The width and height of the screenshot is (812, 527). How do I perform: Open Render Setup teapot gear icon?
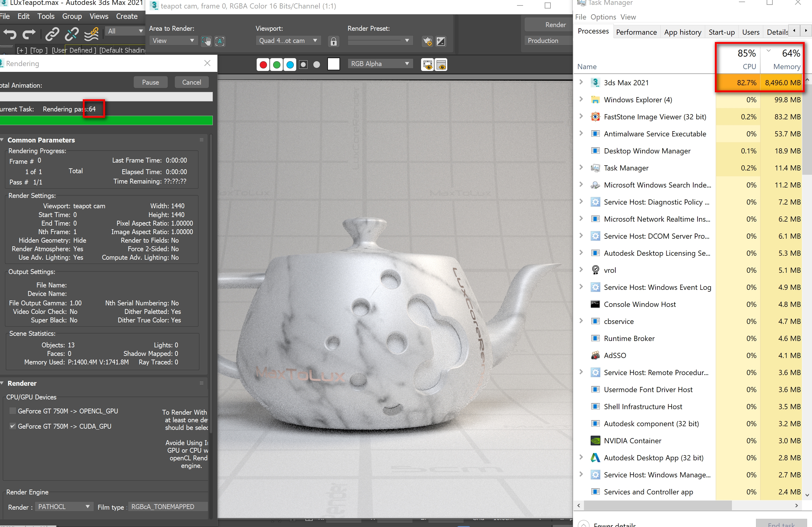427,41
